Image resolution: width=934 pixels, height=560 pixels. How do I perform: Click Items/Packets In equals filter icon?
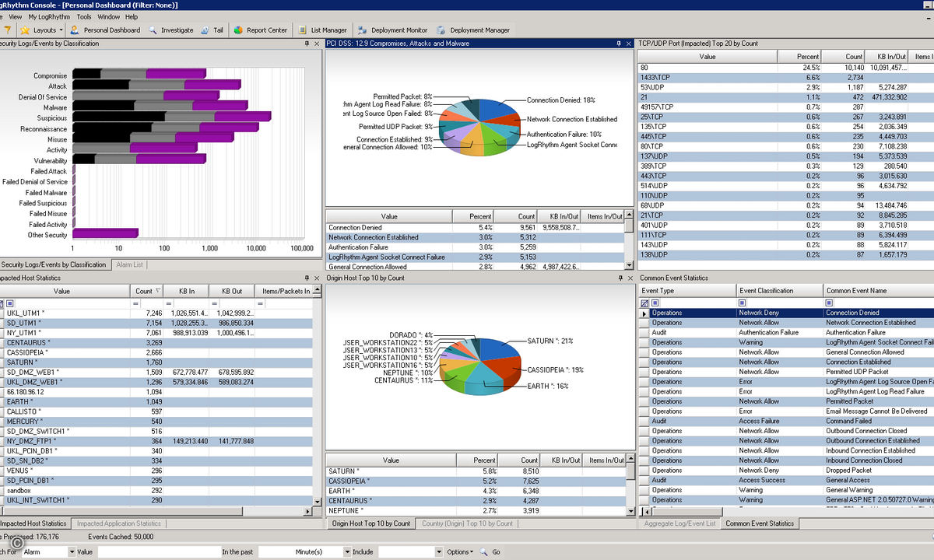[x=260, y=303]
